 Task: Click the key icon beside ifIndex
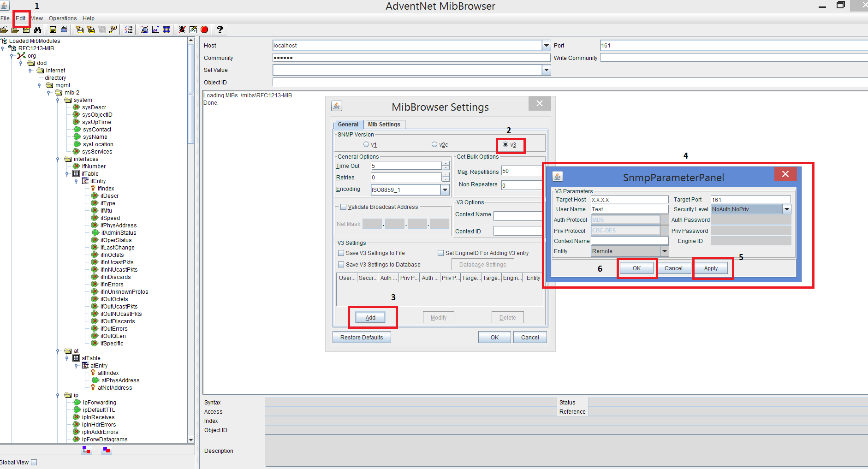coord(93,189)
